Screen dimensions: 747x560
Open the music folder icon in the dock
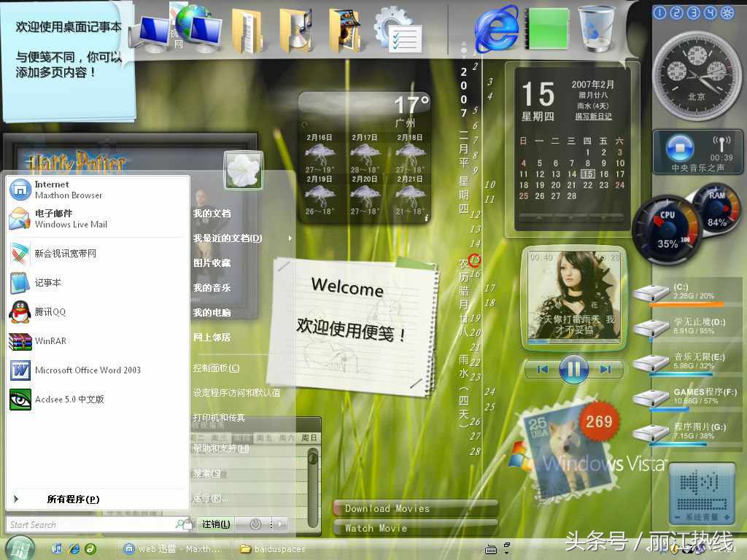pos(295,28)
